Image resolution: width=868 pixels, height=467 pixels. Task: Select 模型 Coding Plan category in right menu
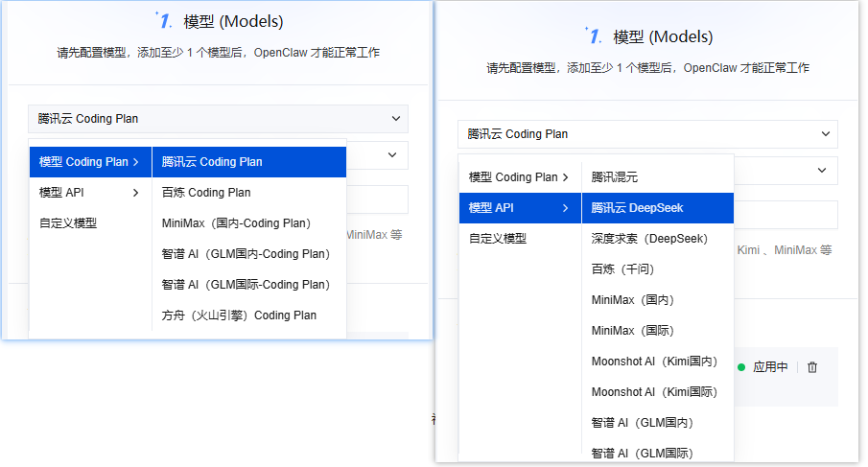(x=520, y=177)
